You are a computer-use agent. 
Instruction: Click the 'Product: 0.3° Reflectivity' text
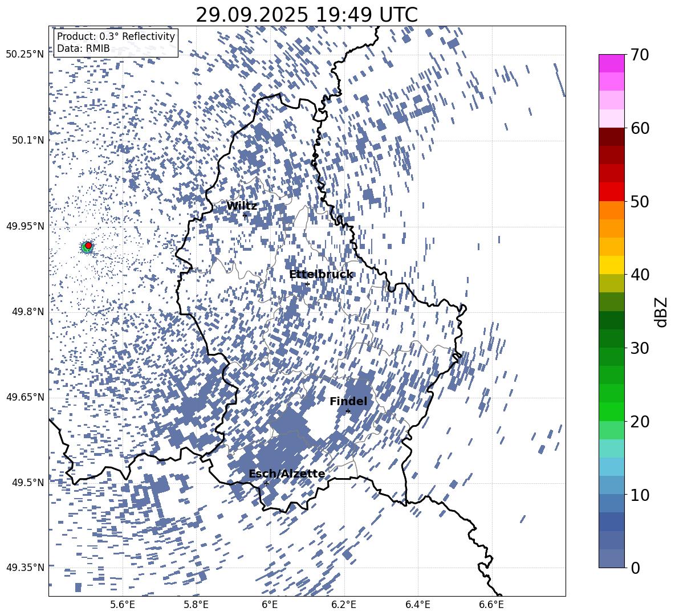tap(116, 36)
